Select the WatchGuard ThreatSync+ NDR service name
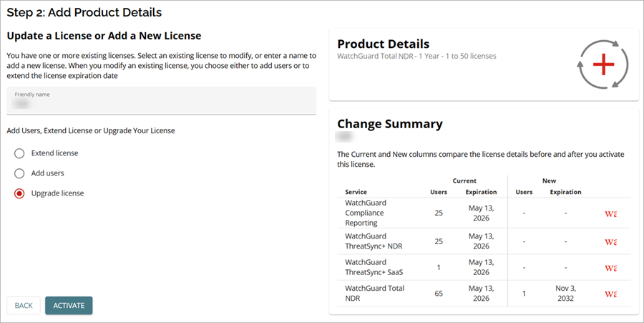 click(x=374, y=241)
